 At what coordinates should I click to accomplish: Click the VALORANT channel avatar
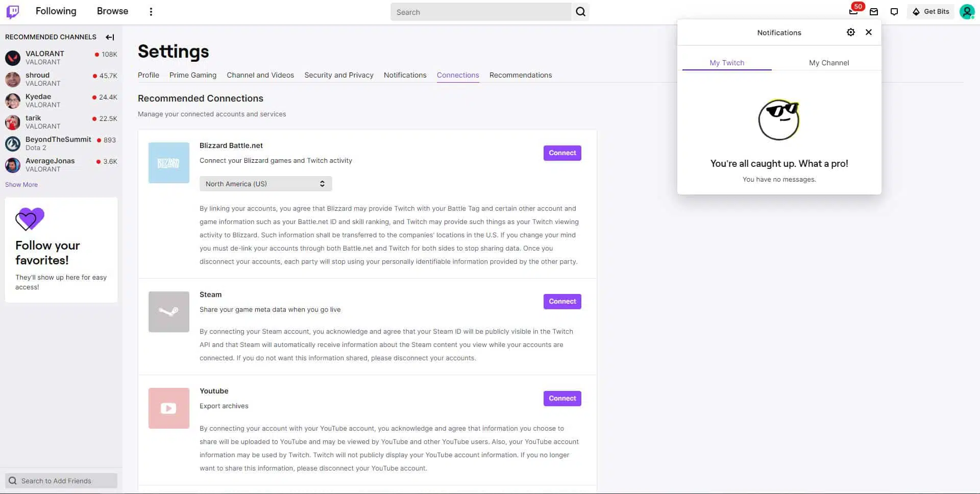coord(13,58)
